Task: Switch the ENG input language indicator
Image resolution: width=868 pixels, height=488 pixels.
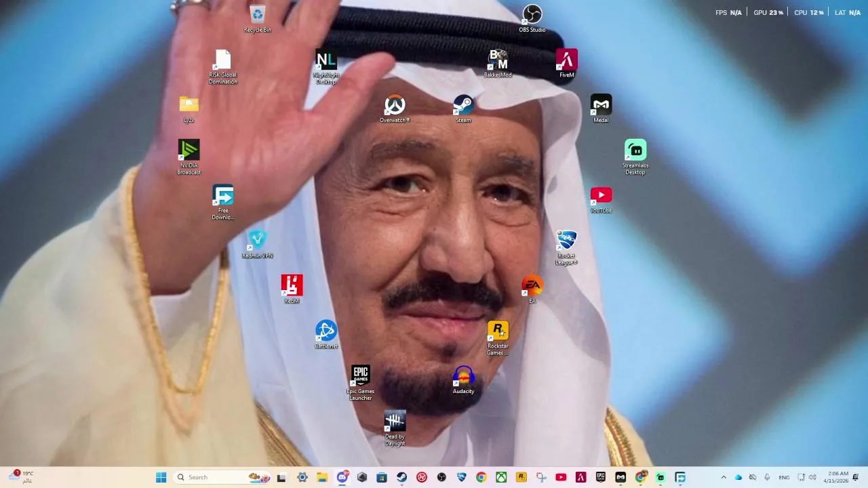Action: 784,477
